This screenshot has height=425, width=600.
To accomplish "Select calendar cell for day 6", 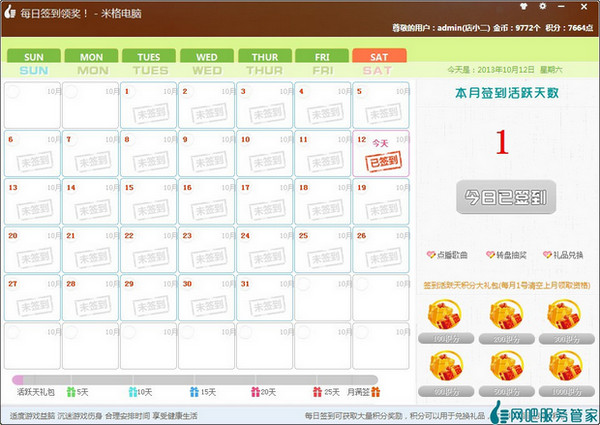I will 32,153.
